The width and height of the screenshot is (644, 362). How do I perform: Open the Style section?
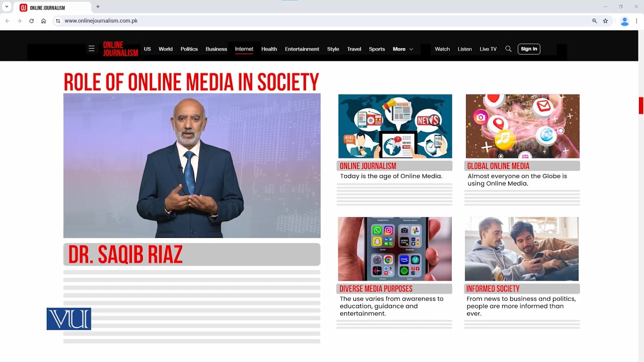pyautogui.click(x=333, y=49)
